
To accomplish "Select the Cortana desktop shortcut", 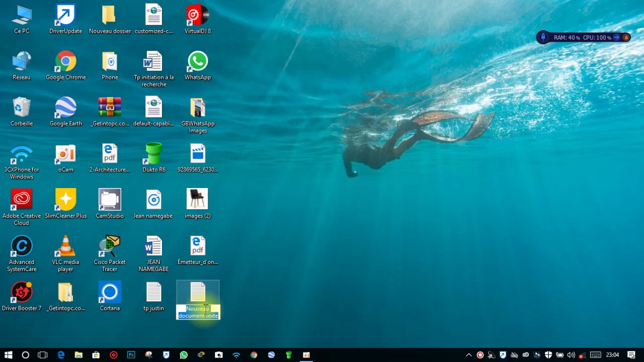I will pyautogui.click(x=110, y=297).
